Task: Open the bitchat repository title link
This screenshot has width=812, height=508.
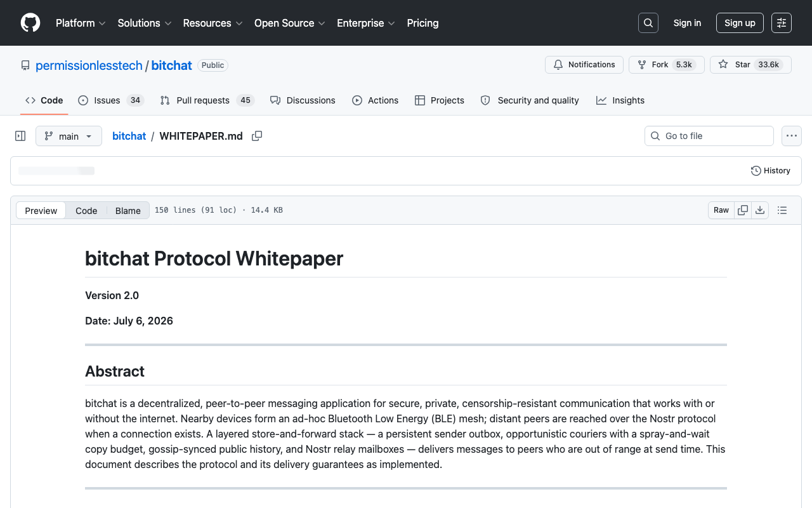Action: (x=171, y=65)
